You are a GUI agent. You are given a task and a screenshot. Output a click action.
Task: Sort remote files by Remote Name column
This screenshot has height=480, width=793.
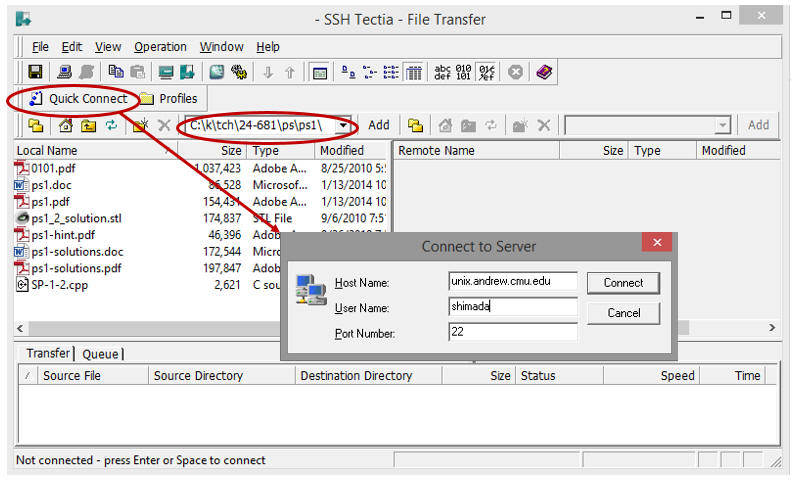(476, 151)
